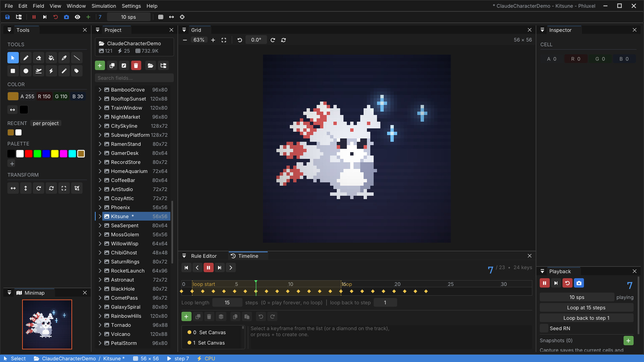Click Loop back to step 1 button
The image size is (644, 362).
click(x=586, y=318)
